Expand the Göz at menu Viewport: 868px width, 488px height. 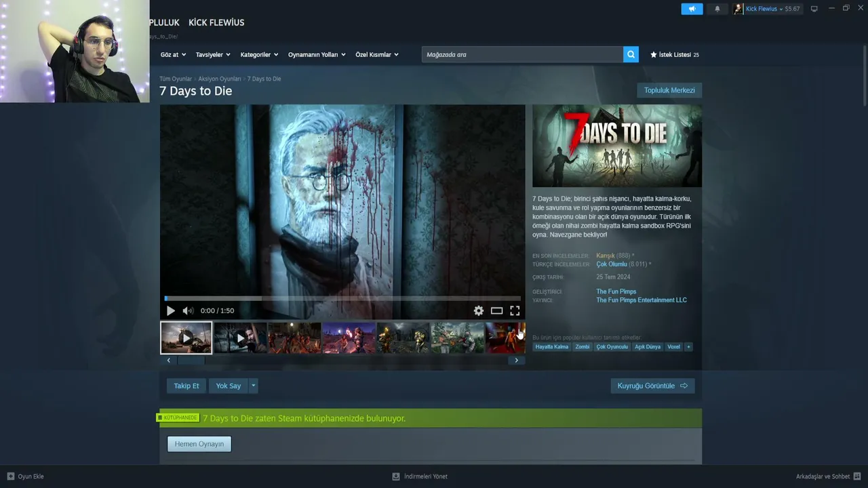point(172,54)
